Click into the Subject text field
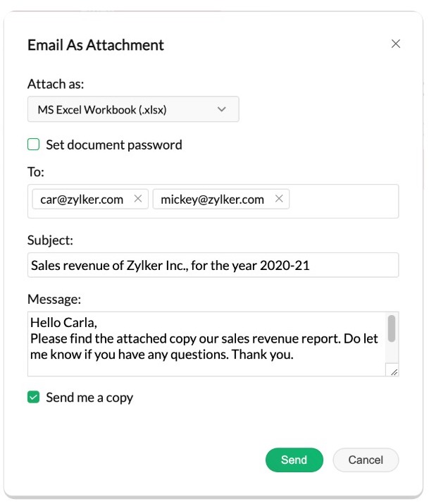The width and height of the screenshot is (429, 504). tap(213, 266)
